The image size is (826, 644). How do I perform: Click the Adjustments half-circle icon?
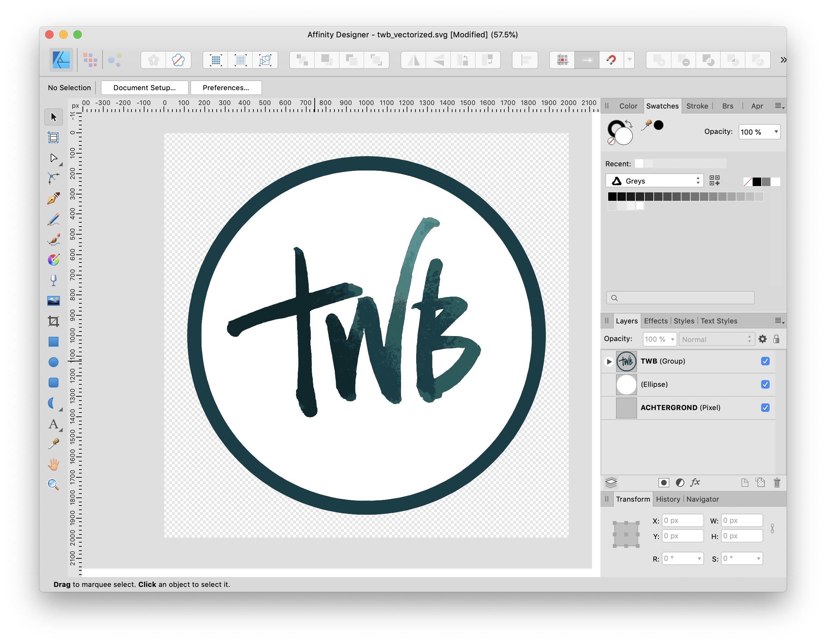(x=680, y=483)
